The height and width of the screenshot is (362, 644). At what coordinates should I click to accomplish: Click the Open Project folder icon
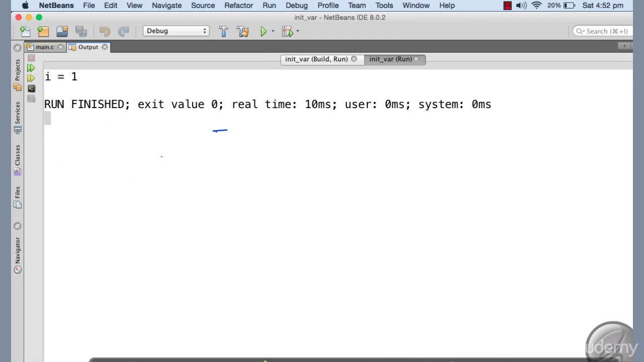(62, 31)
